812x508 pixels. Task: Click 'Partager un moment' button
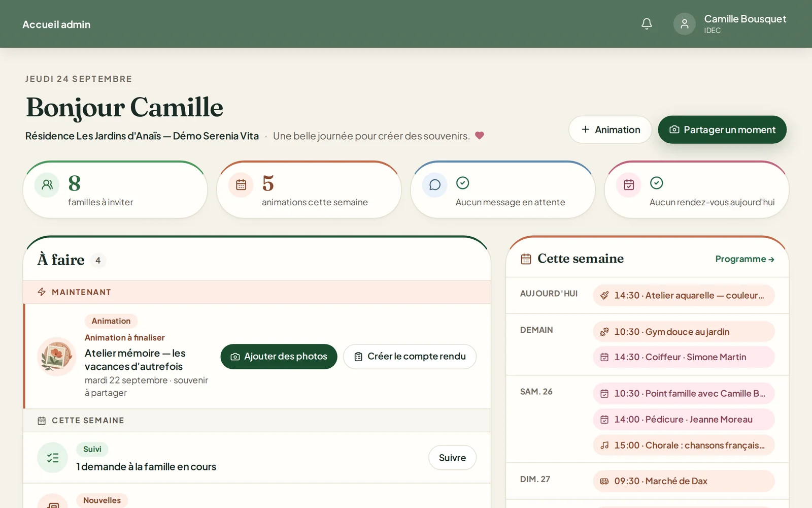(x=722, y=130)
